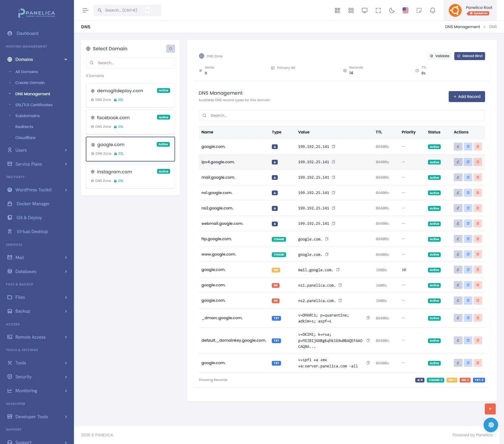Toggle the sidebar with the hamburger icon
This screenshot has width=504, height=444.
[85, 10]
